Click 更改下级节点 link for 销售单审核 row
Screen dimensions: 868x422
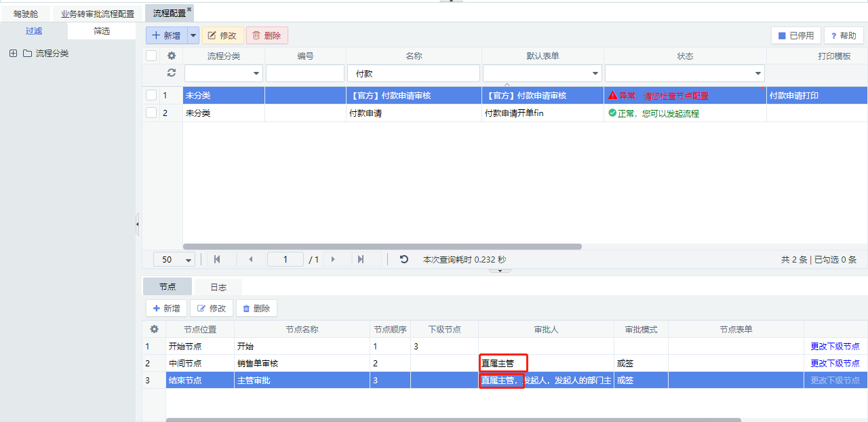coord(835,364)
